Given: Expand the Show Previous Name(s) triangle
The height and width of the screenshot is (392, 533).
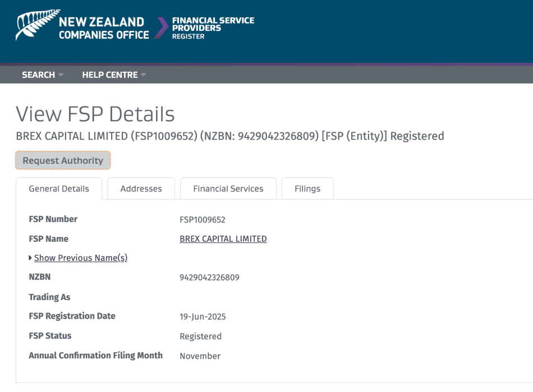Looking at the screenshot, I should (30, 258).
